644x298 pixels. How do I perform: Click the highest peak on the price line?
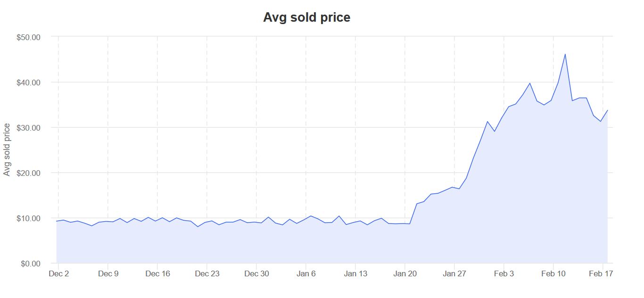tap(565, 54)
